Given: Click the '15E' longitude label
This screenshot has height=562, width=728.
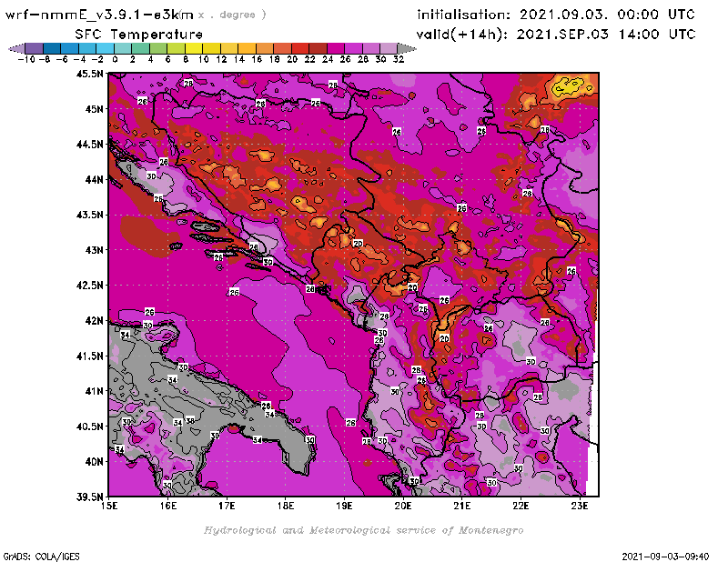Looking at the screenshot, I should click(x=109, y=506).
